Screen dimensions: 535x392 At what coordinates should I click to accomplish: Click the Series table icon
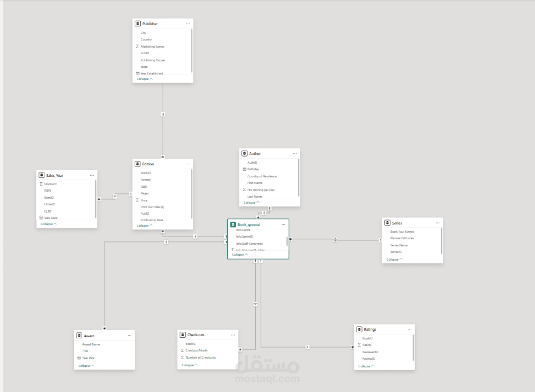pos(387,223)
